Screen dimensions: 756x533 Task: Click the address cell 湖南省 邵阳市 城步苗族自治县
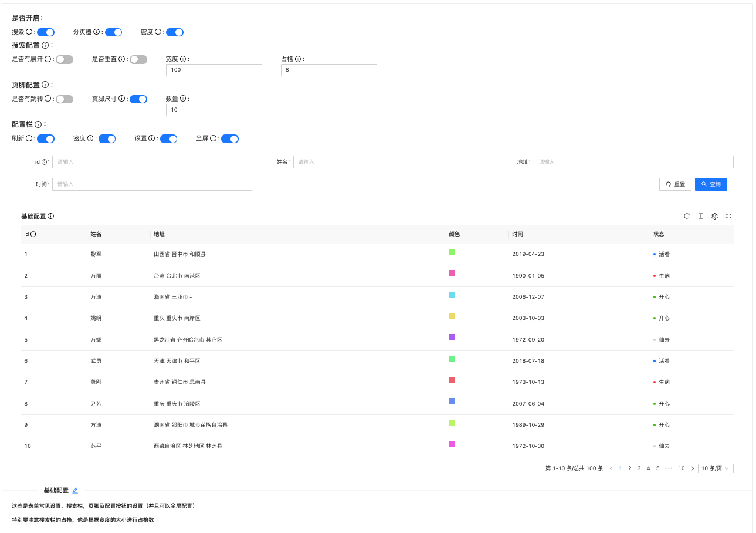point(191,425)
